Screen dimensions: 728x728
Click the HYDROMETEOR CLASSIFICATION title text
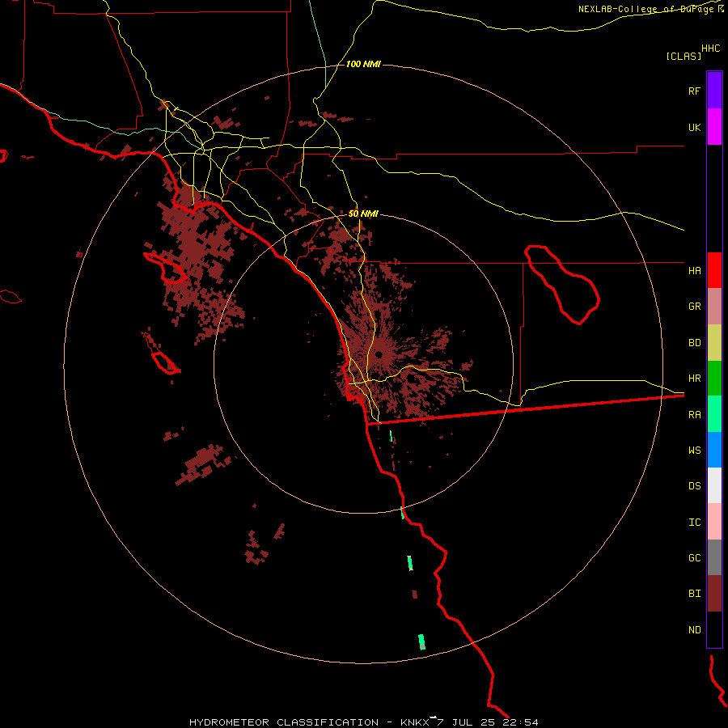point(283,722)
